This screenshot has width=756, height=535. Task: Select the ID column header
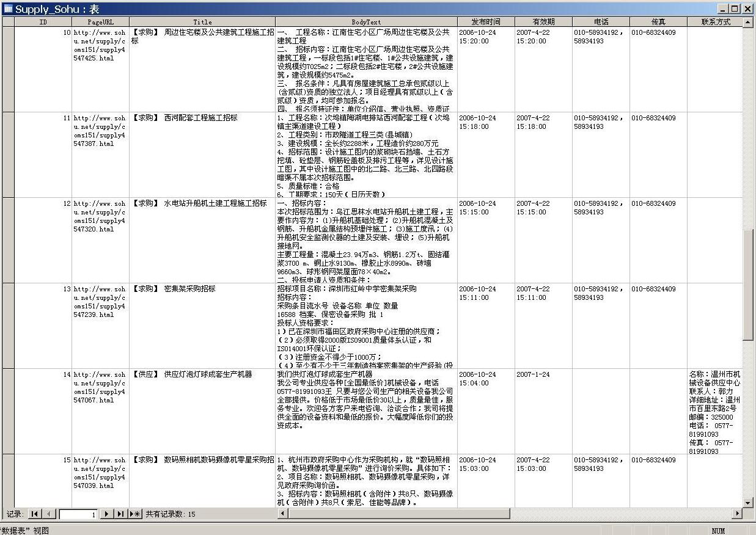[x=43, y=22]
